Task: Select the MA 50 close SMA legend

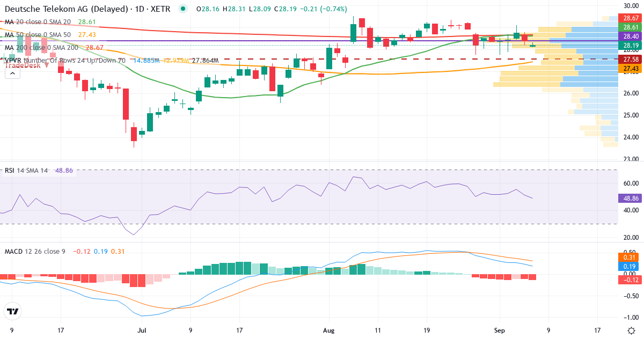Action: click(38, 35)
